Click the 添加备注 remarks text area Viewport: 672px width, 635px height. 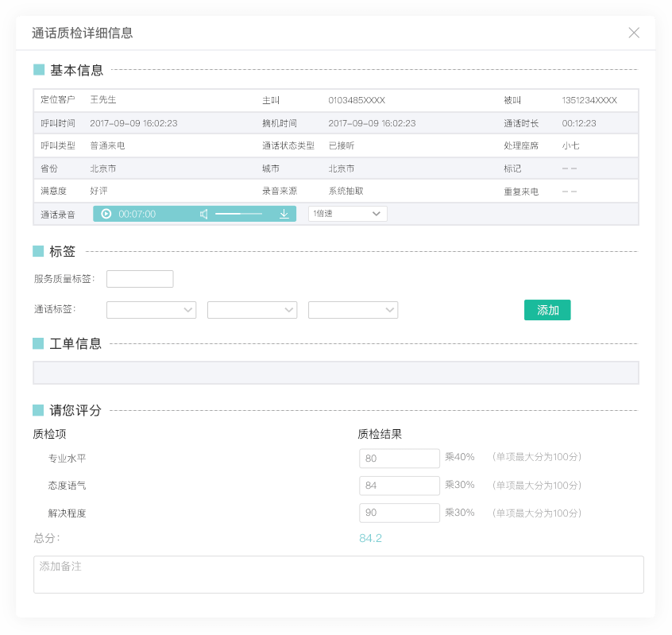coord(338,575)
